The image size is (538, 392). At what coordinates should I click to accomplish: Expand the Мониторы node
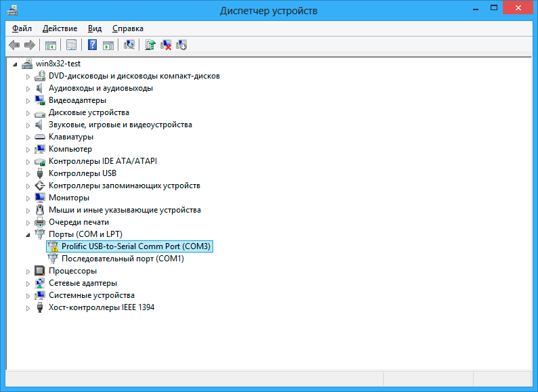click(28, 198)
